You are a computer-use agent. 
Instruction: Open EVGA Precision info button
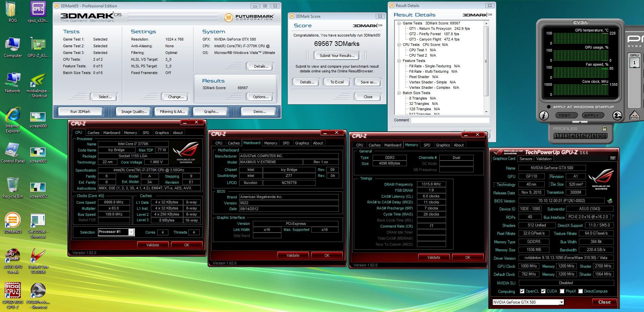pyautogui.click(x=544, y=115)
